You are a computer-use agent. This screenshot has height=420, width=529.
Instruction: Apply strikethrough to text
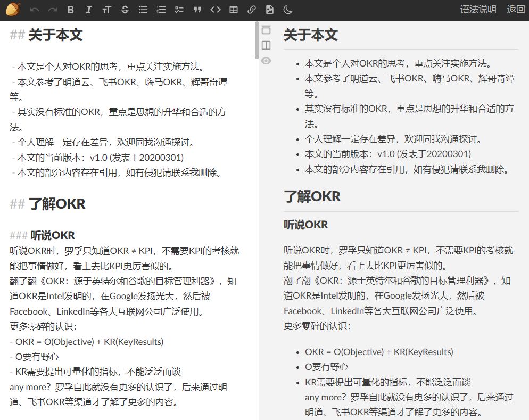point(125,9)
